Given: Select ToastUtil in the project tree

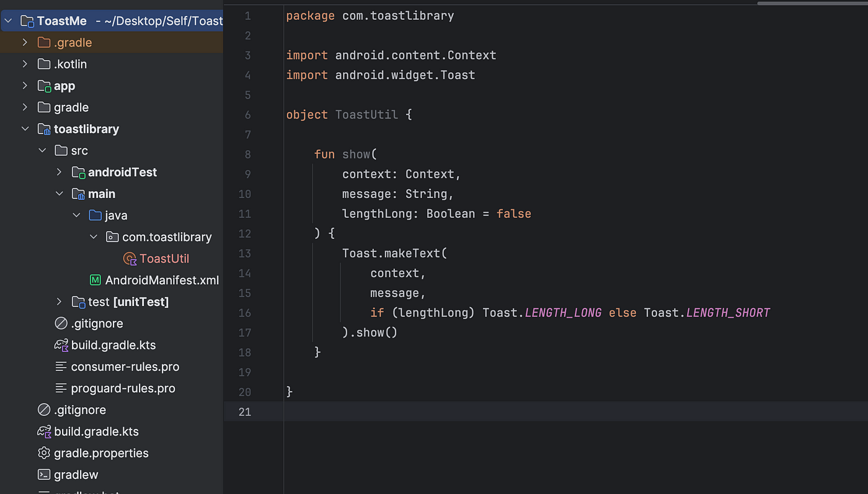Looking at the screenshot, I should 164,259.
